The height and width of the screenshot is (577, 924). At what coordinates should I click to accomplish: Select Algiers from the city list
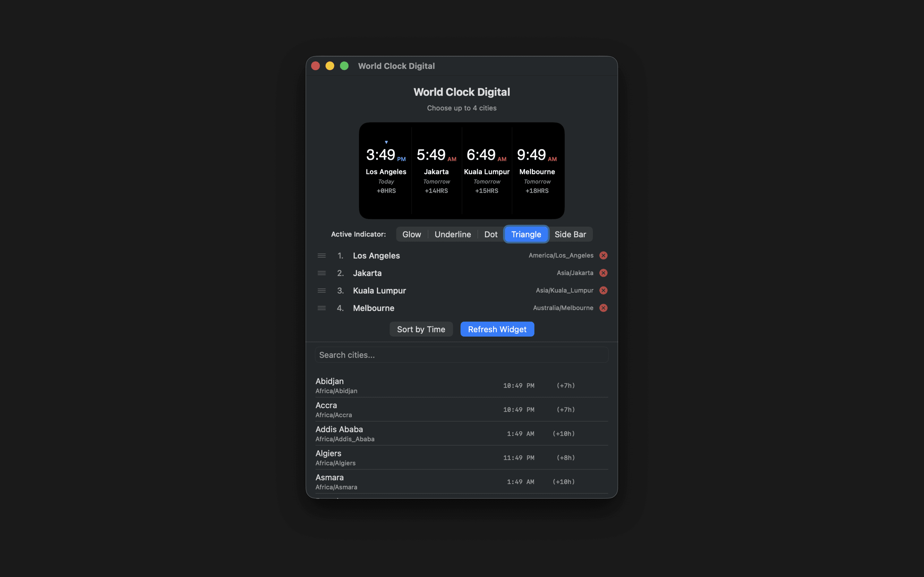point(420,457)
